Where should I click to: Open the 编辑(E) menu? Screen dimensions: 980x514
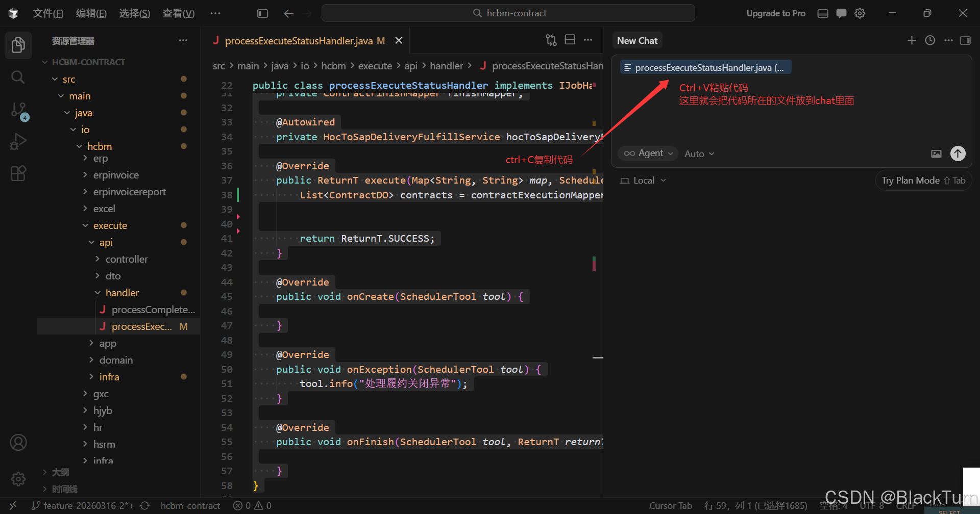[91, 13]
